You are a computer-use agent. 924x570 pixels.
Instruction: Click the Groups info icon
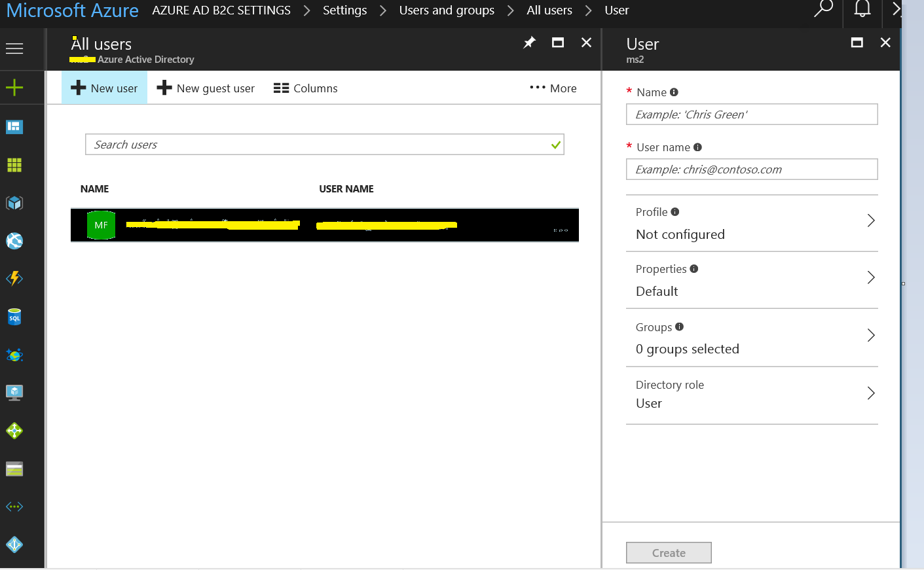coord(679,327)
